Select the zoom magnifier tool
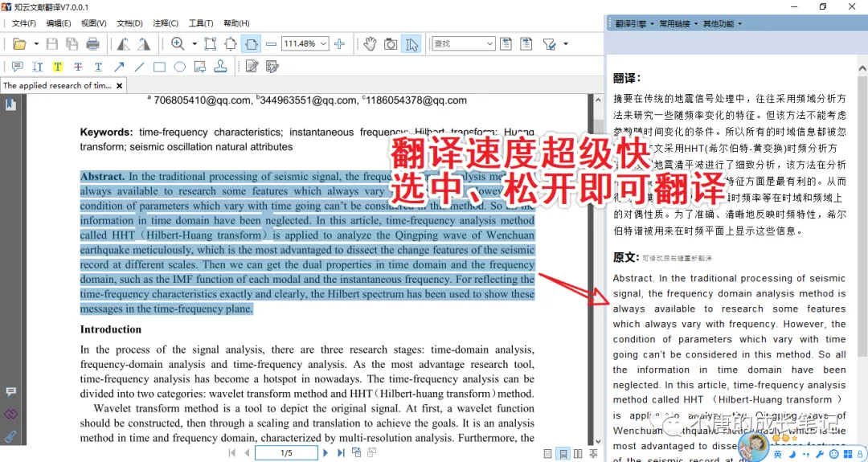Viewport: 868px width, 462px height. (x=178, y=43)
